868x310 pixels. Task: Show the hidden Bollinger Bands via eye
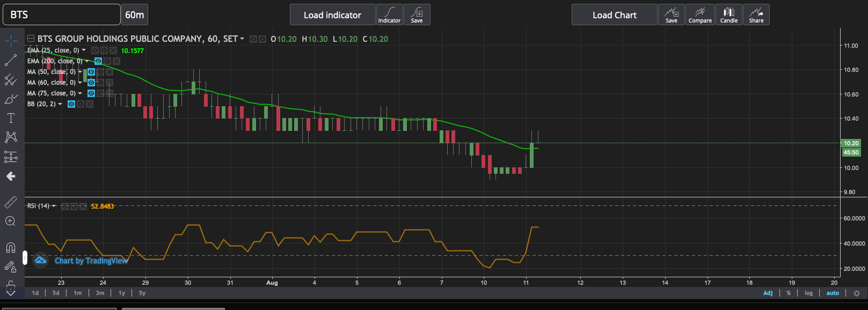(71, 104)
